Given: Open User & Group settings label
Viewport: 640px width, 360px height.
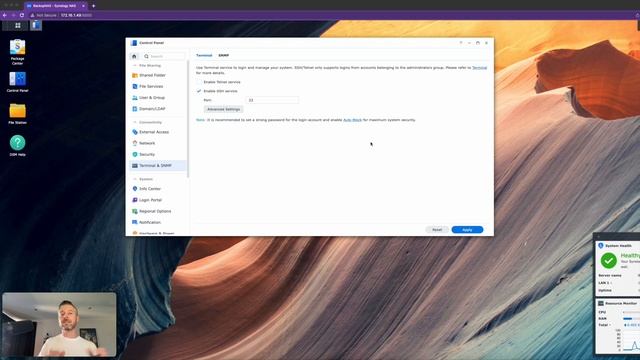Looking at the screenshot, I should coord(152,98).
